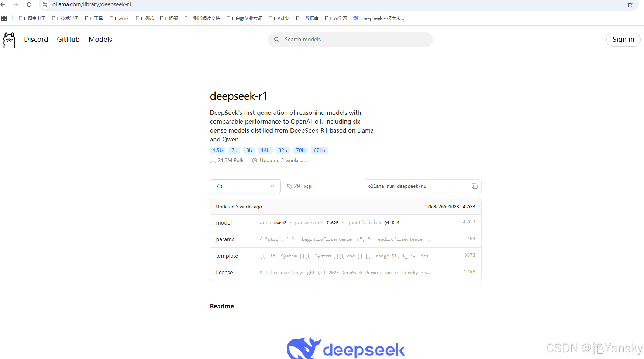The height and width of the screenshot is (359, 644).
Task: Click the tag icon beside 29 Tags
Action: pyautogui.click(x=290, y=186)
